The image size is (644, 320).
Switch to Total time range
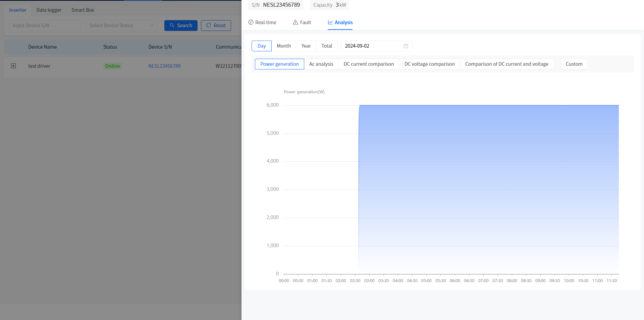click(x=327, y=46)
